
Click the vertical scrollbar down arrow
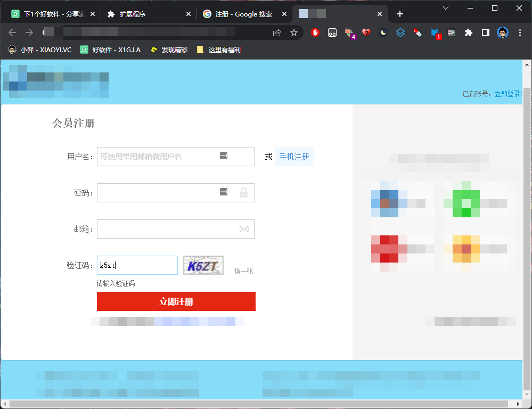[527, 395]
